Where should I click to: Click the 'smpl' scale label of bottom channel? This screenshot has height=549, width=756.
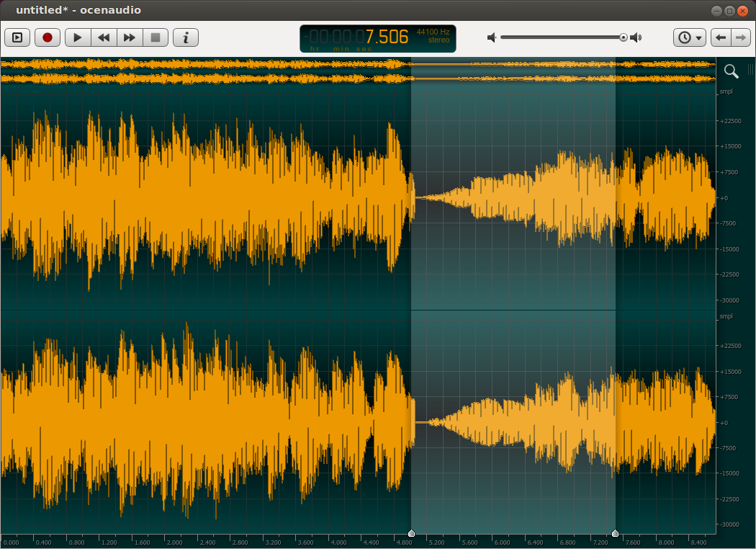[x=726, y=316]
